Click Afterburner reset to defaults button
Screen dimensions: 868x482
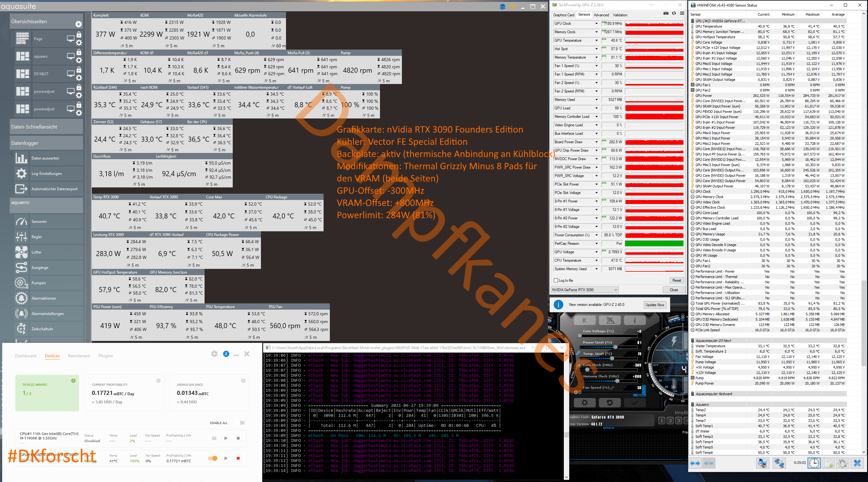coord(610,402)
